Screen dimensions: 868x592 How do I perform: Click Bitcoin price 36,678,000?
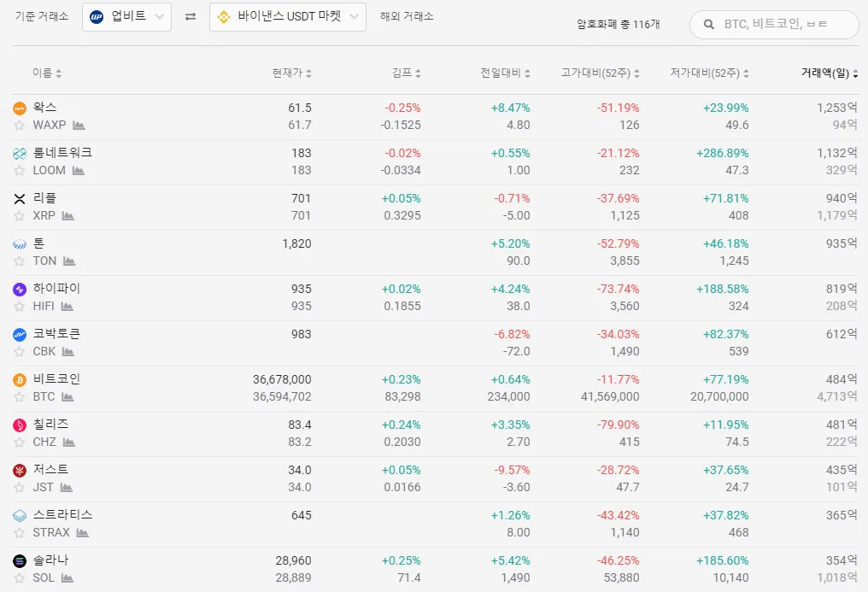[x=282, y=379]
